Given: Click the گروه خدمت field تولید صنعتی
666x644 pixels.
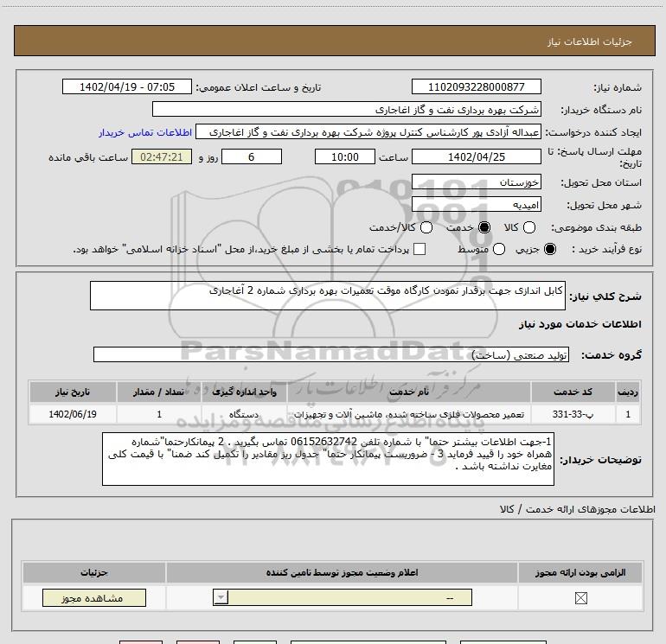Looking at the screenshot, I should point(331,354).
